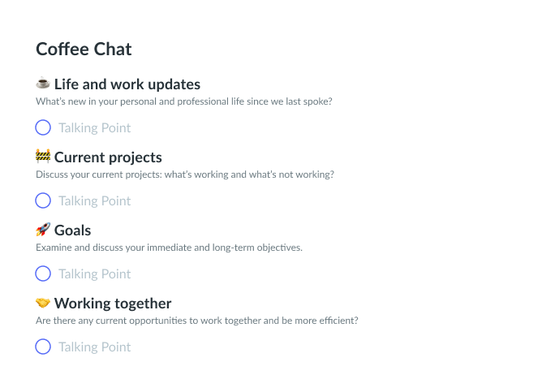Click the Coffee Chat title
This screenshot has width=555, height=392.
(84, 49)
